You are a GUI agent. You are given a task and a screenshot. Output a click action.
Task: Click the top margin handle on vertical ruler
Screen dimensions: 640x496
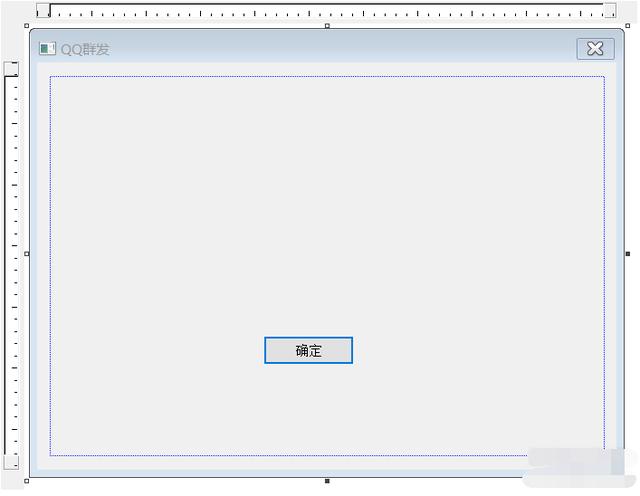[x=11, y=69]
